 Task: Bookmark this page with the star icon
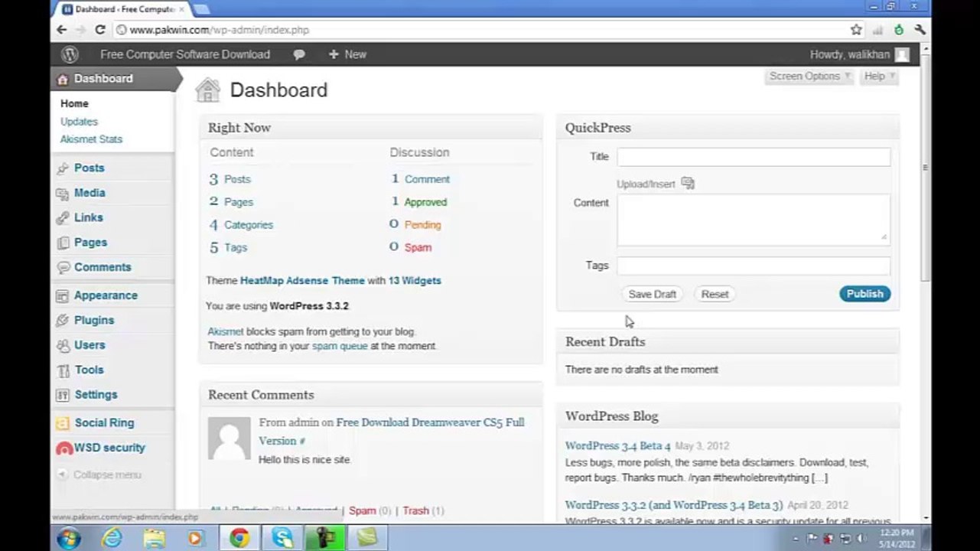856,30
